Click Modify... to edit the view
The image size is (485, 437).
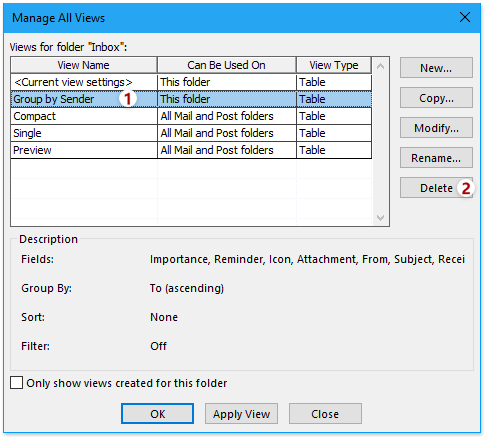436,128
